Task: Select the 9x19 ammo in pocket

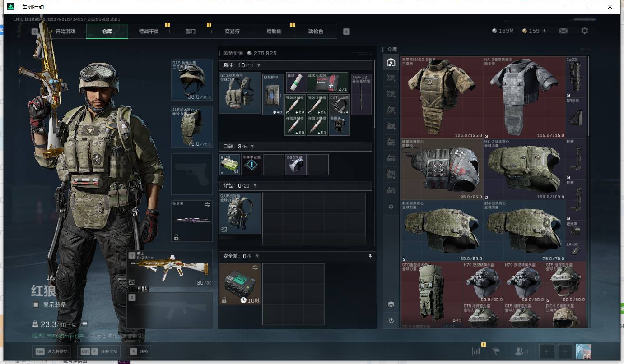Action: (230, 165)
